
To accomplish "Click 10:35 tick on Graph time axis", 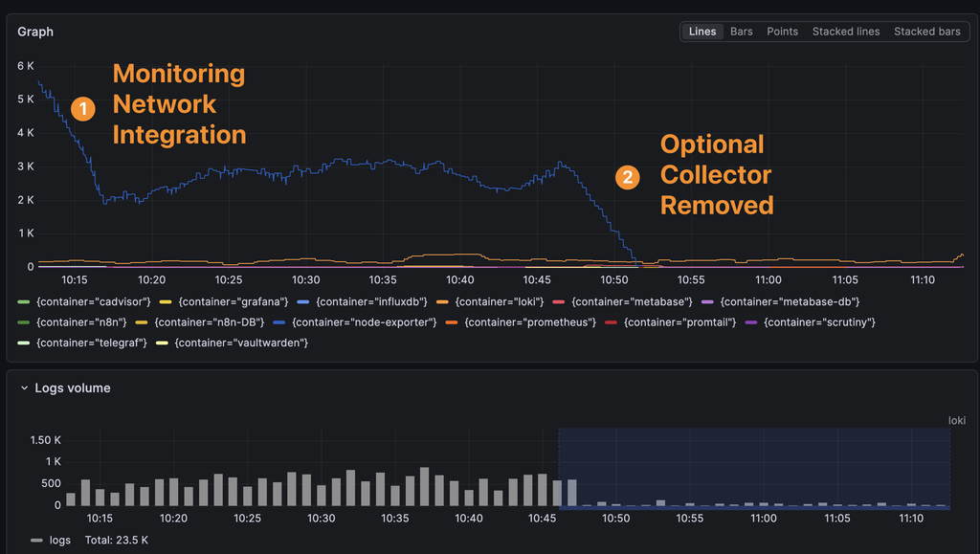I will 383,279.
